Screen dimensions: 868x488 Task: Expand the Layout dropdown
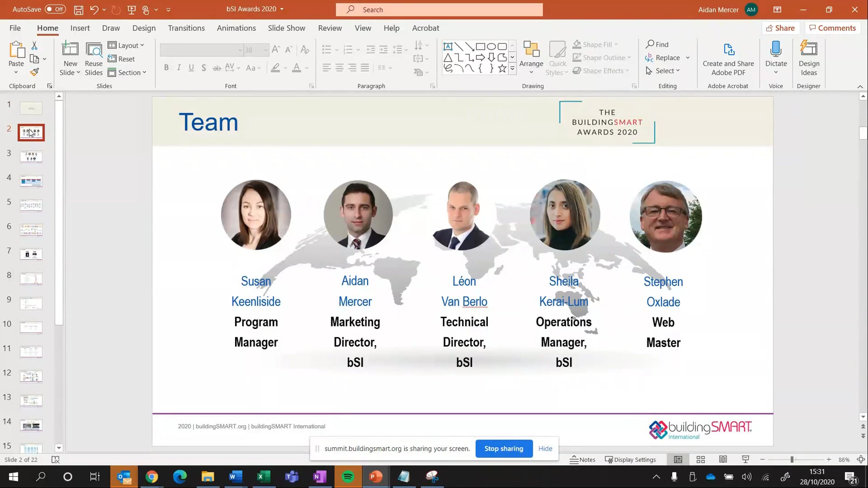click(126, 45)
